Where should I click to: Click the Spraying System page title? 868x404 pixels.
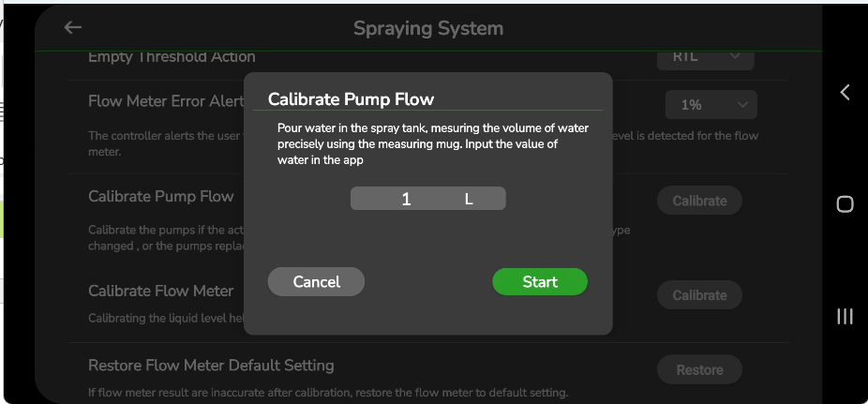pos(428,28)
